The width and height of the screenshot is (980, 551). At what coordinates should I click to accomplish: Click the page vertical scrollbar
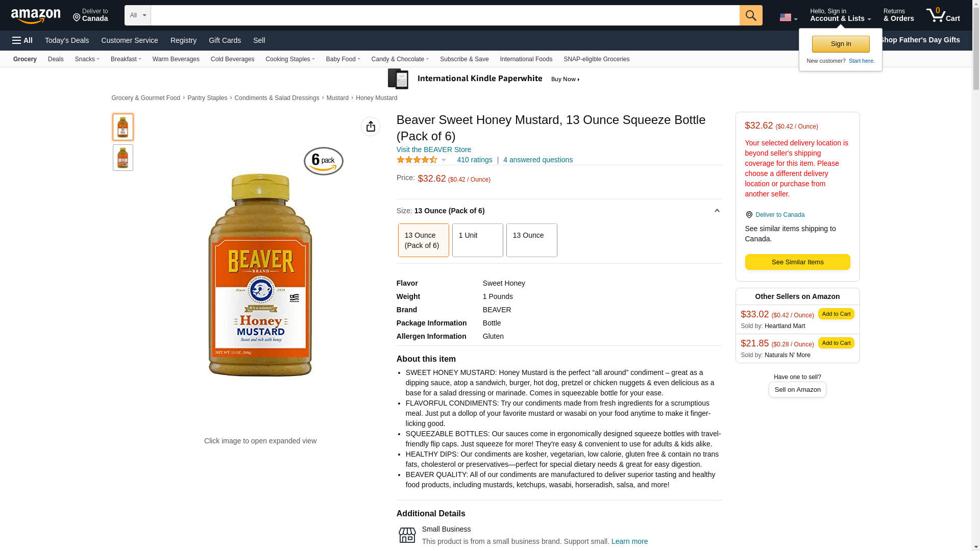[x=976, y=275]
